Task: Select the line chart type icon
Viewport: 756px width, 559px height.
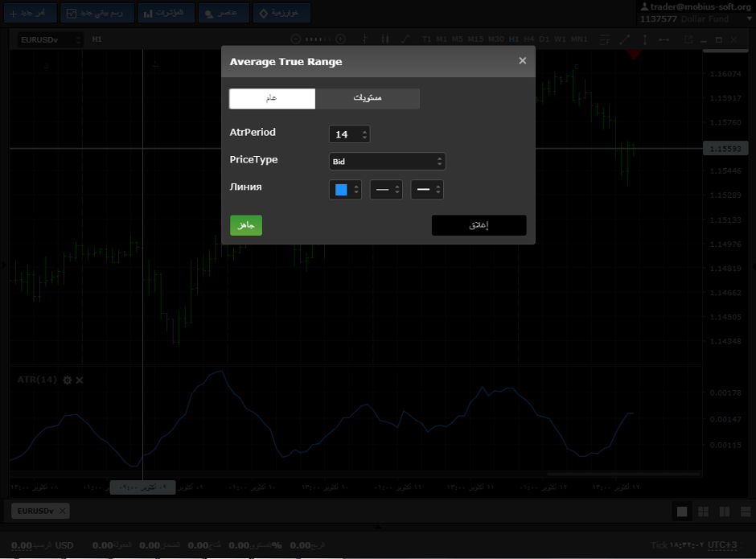Action: coord(405,39)
